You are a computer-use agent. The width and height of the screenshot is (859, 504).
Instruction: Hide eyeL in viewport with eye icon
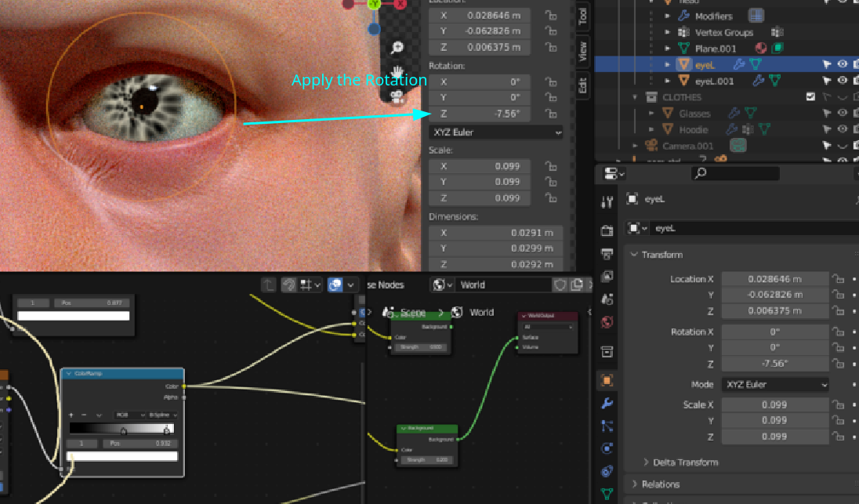(842, 64)
